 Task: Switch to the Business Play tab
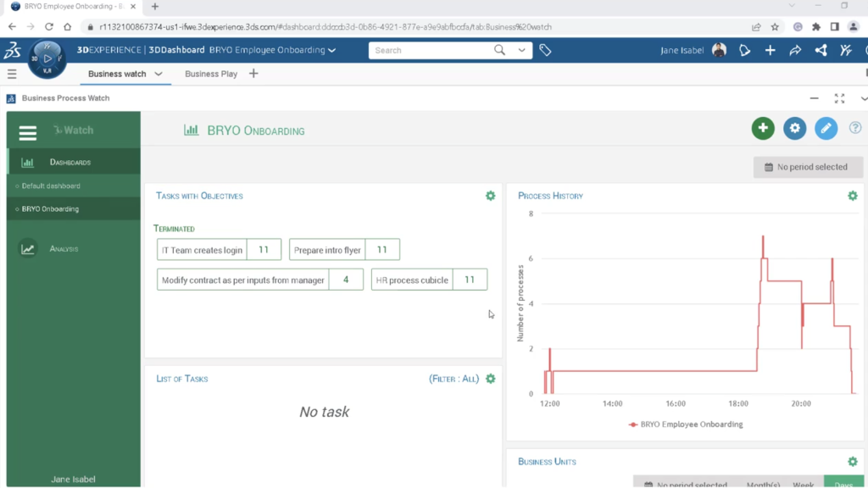point(211,74)
